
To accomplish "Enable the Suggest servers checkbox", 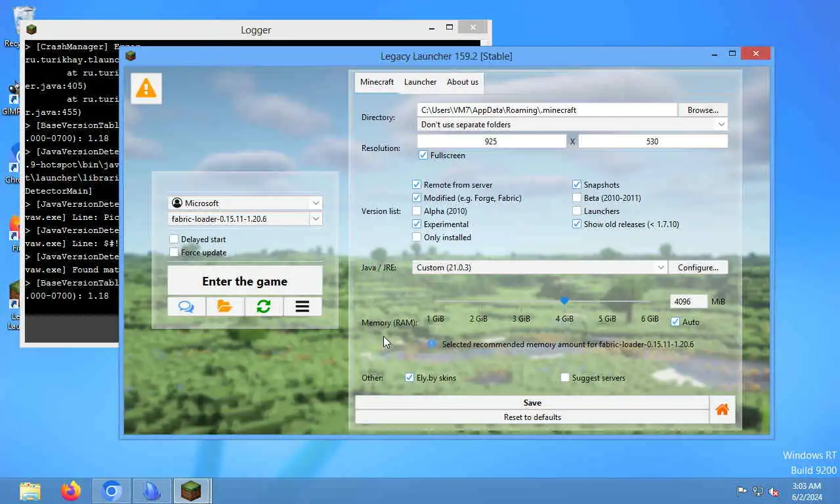I will [565, 378].
